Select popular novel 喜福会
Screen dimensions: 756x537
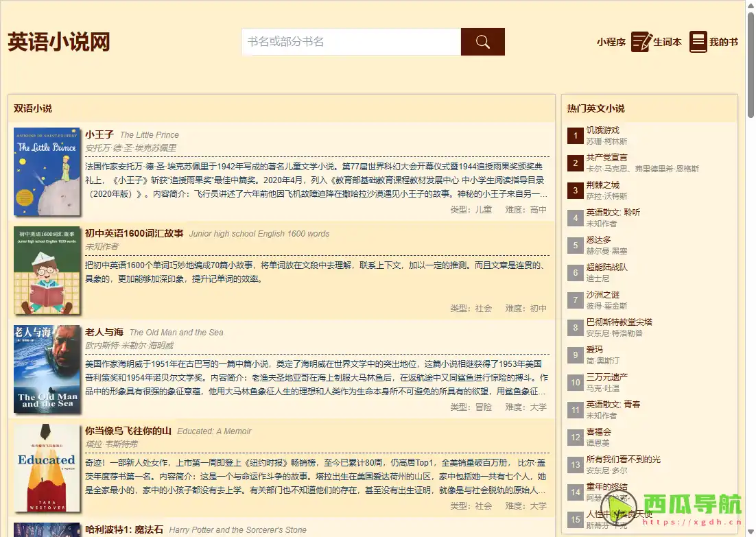click(x=599, y=432)
